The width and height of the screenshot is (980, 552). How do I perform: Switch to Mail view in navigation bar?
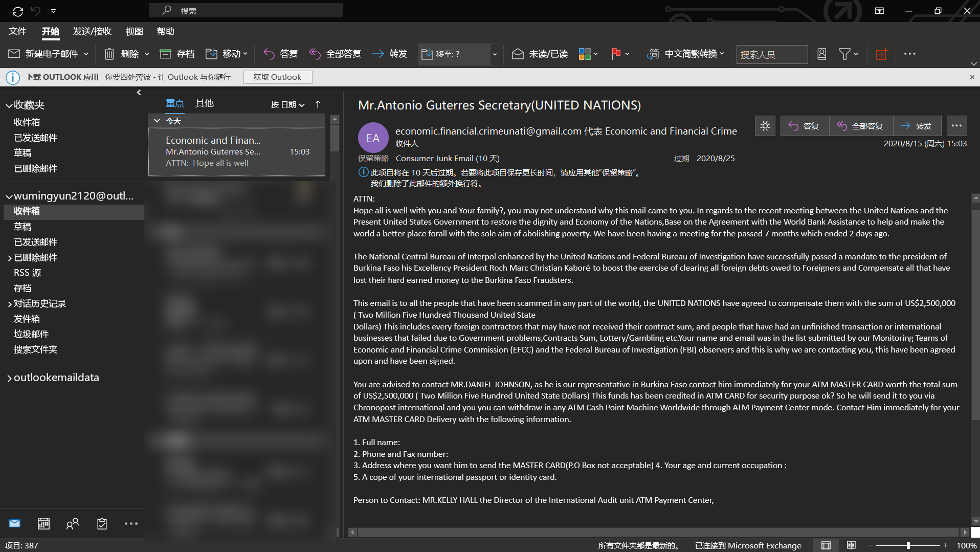14,523
